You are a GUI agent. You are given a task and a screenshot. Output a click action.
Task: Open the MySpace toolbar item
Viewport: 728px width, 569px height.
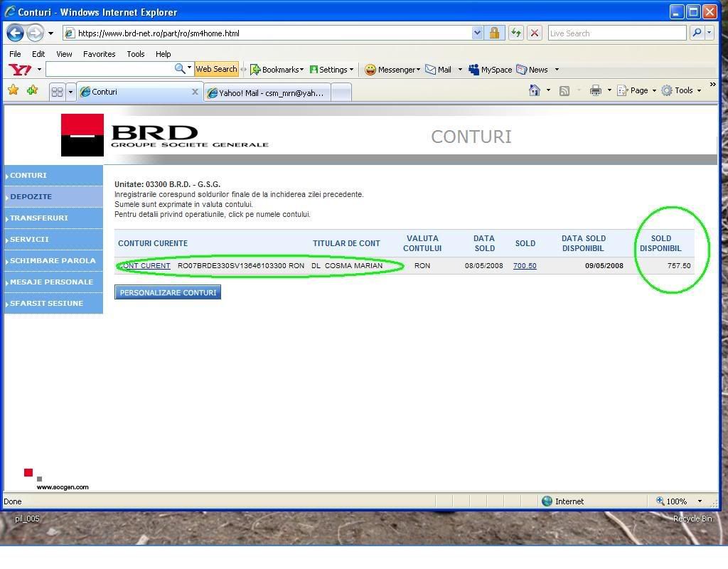click(x=490, y=70)
